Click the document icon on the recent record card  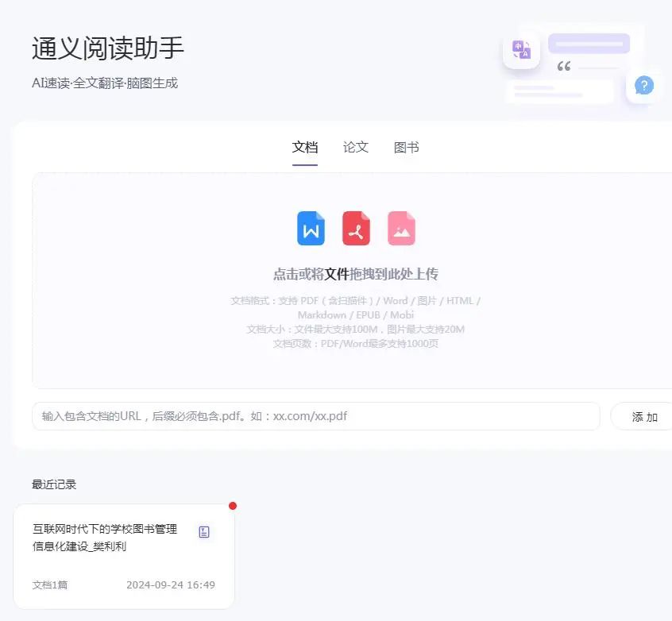(204, 532)
